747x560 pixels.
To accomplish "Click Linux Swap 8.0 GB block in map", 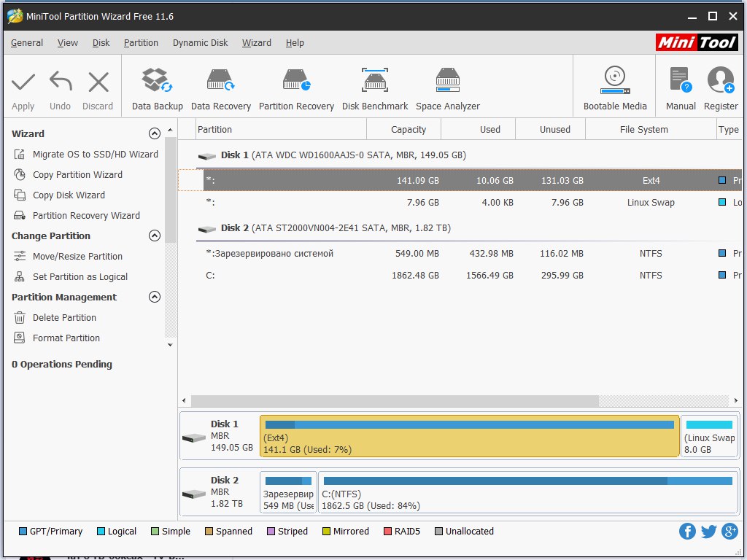I will [709, 436].
